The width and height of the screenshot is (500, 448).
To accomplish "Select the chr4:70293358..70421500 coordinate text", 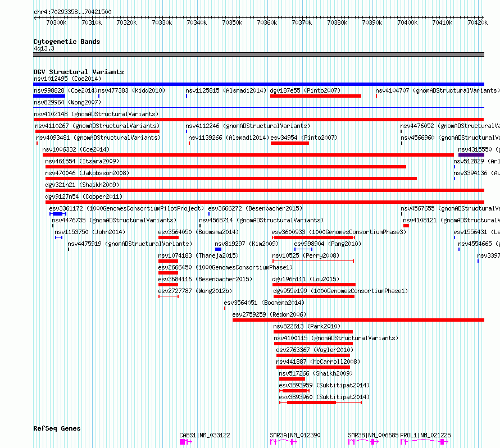I will [72, 12].
